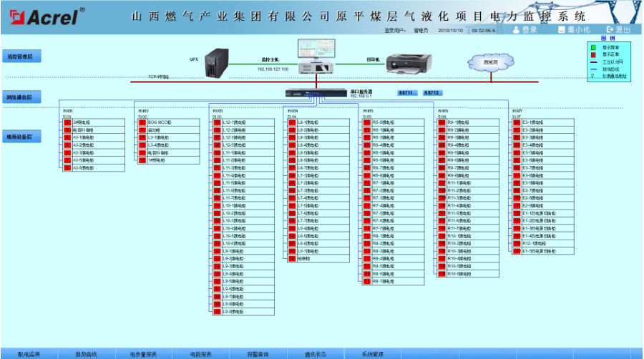Select the R9-2 feeder cabinet label
The height and width of the screenshot is (359, 644).
[x=459, y=130]
